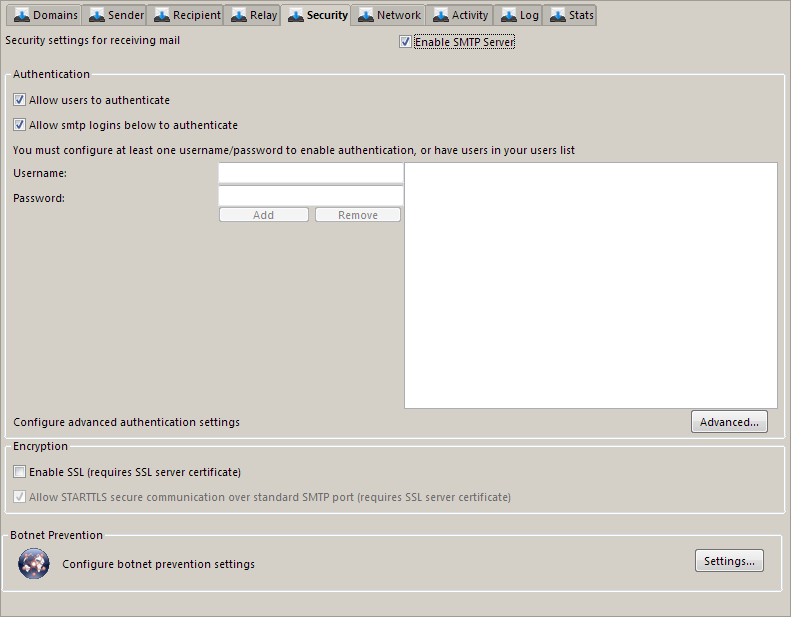Click the Sender tab icon
Screen dimensions: 791x617
97,15
